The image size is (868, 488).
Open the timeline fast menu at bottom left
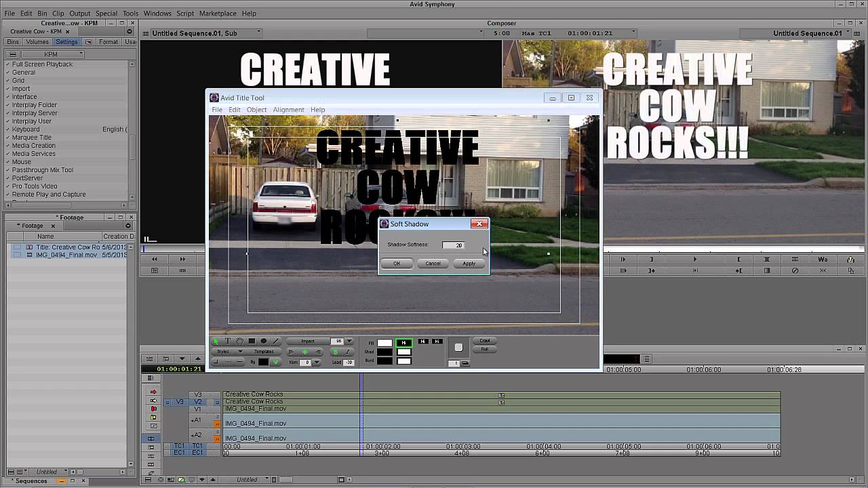[x=148, y=480]
